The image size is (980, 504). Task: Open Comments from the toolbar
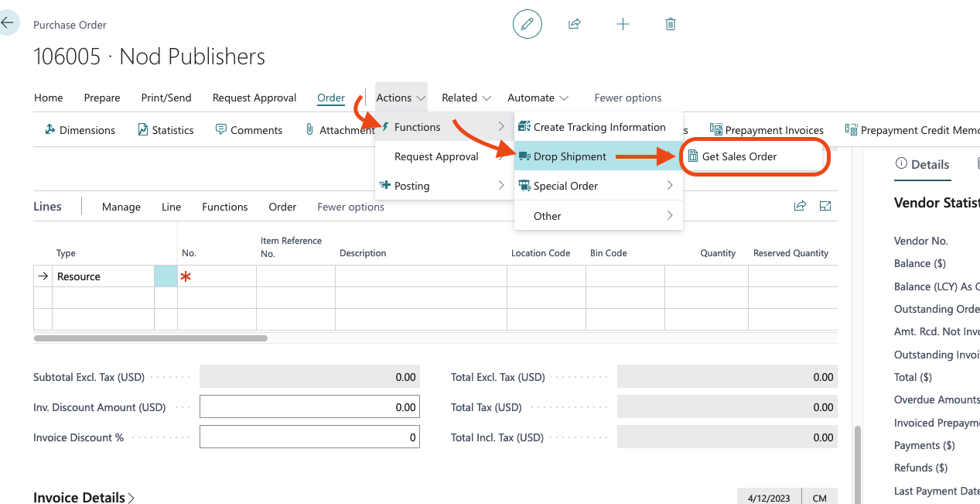(x=248, y=130)
